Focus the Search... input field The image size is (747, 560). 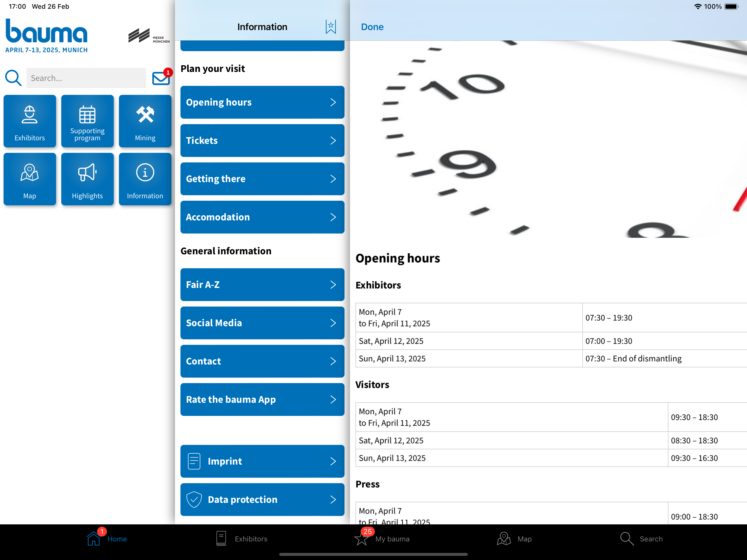(86, 78)
